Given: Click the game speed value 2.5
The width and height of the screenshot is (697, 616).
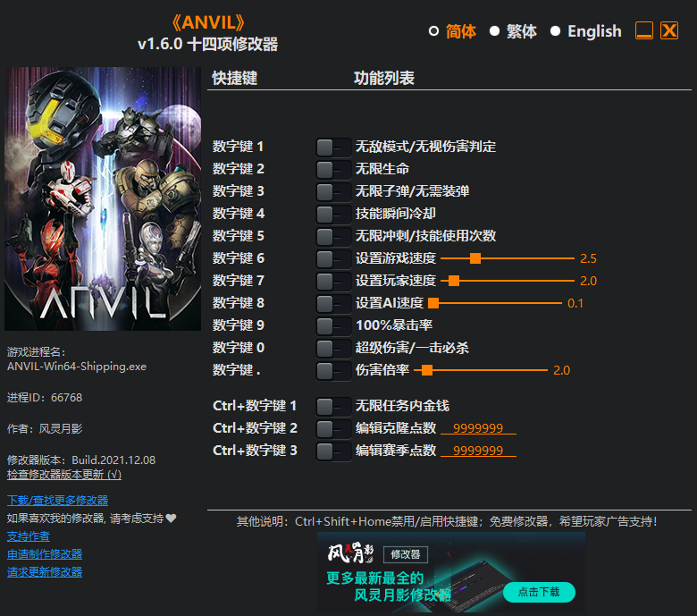Looking at the screenshot, I should 588,258.
